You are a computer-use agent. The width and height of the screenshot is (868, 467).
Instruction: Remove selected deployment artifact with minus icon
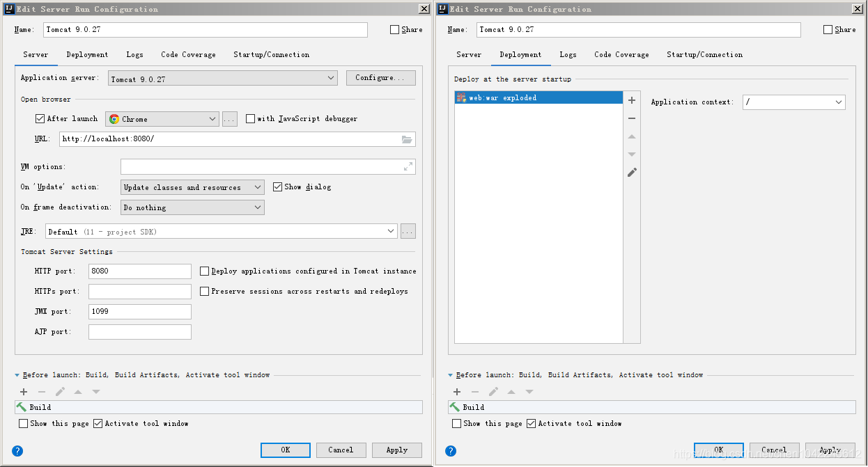point(632,118)
